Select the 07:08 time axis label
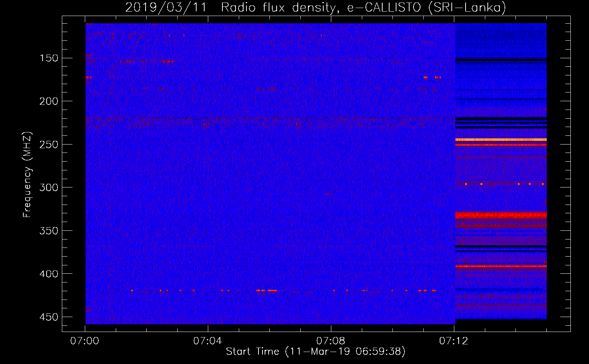 click(x=331, y=341)
